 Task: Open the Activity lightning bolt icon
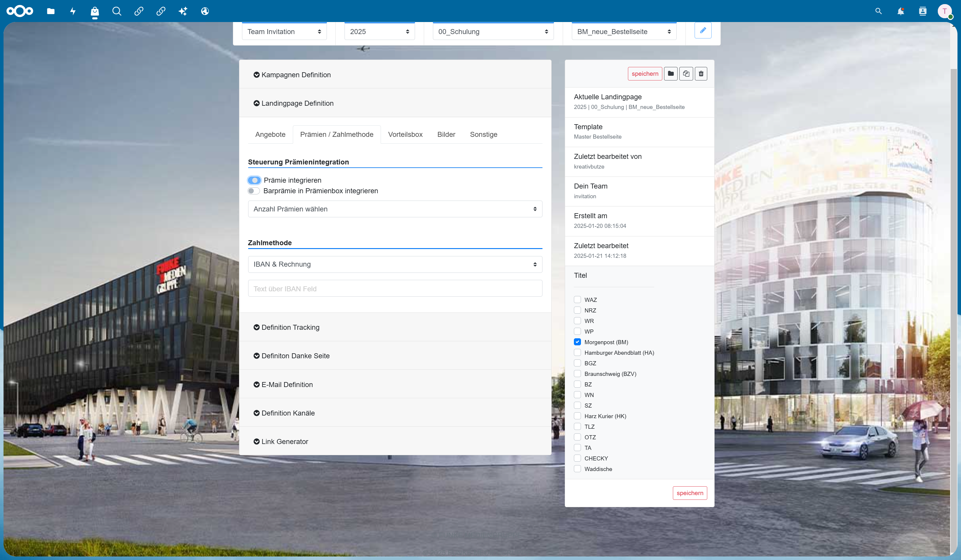(73, 11)
